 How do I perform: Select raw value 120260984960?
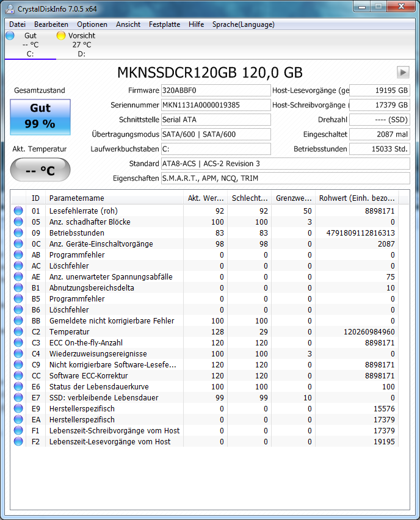click(369, 331)
